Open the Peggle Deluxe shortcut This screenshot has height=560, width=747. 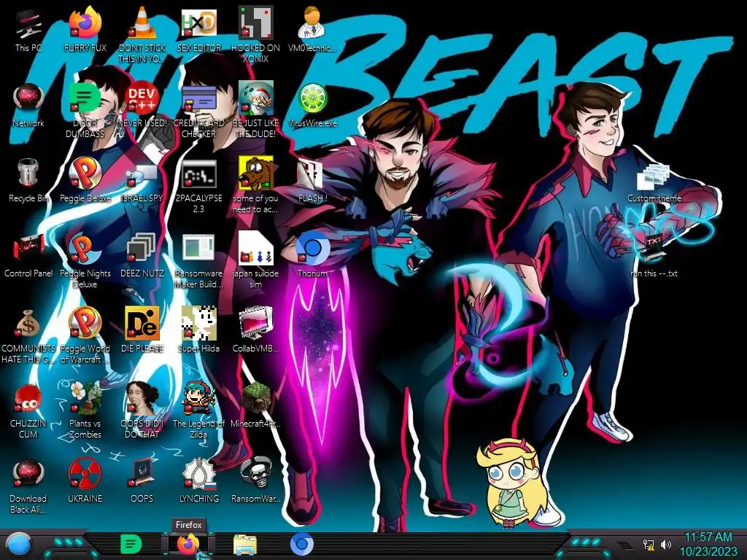tap(85, 173)
